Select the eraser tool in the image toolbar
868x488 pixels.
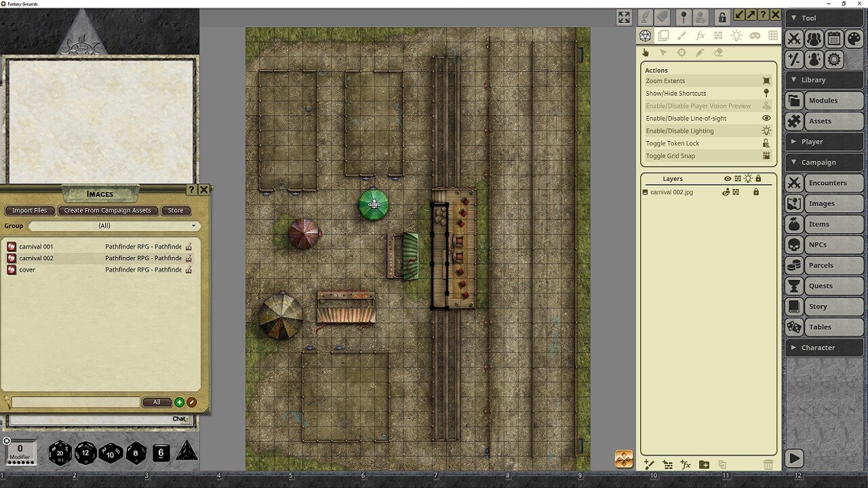pyautogui.click(x=717, y=52)
